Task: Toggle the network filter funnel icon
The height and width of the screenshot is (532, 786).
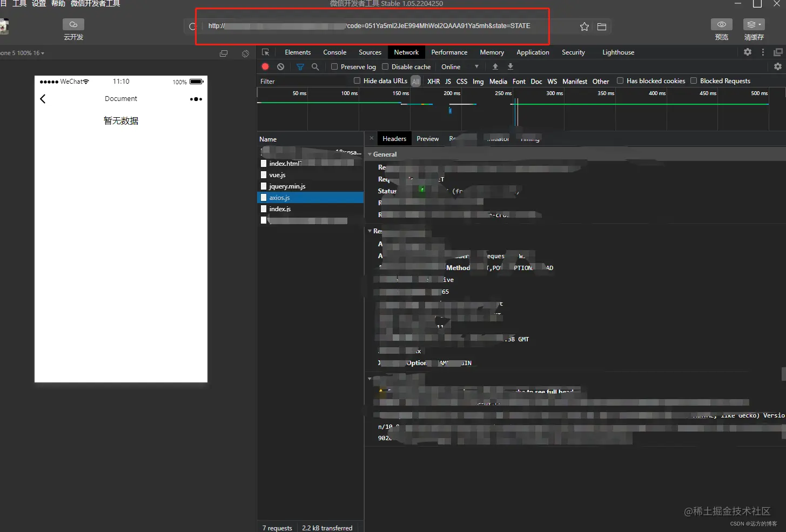Action: pos(300,67)
